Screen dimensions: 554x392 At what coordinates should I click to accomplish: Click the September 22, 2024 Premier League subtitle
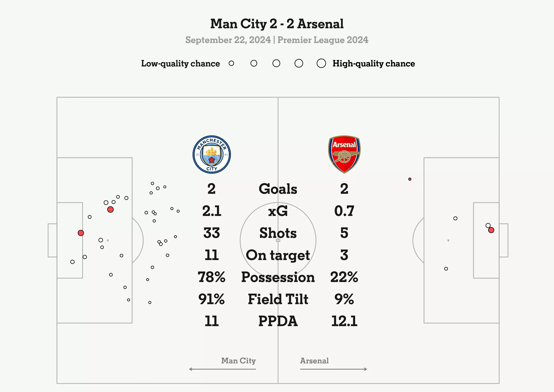click(x=277, y=40)
